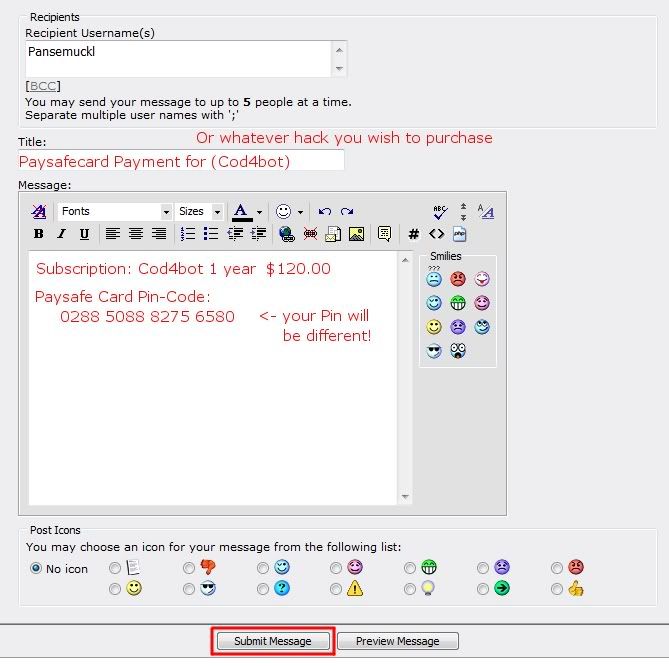Toggle Italic formatting
Screen dimensions: 669x666
[61, 234]
